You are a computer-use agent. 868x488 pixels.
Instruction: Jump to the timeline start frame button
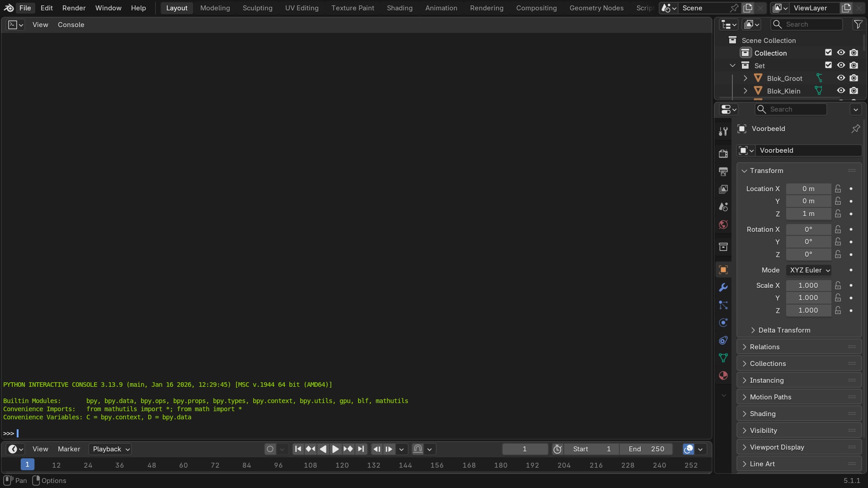(298, 449)
